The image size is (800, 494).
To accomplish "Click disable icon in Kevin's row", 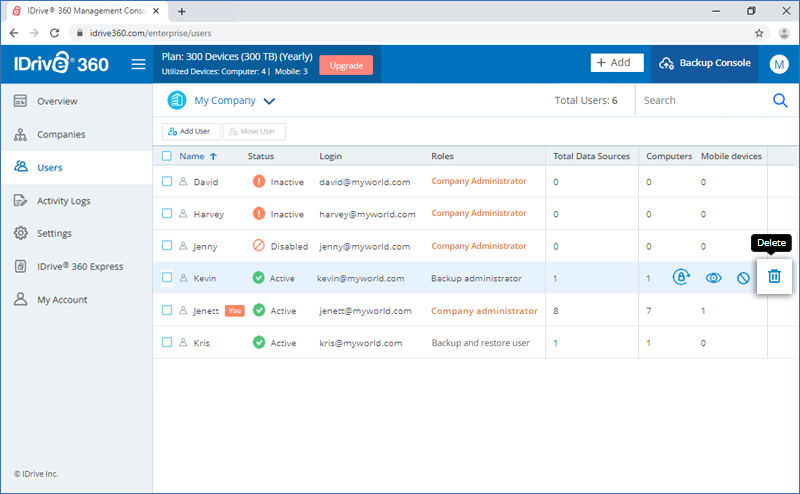I will click(743, 278).
